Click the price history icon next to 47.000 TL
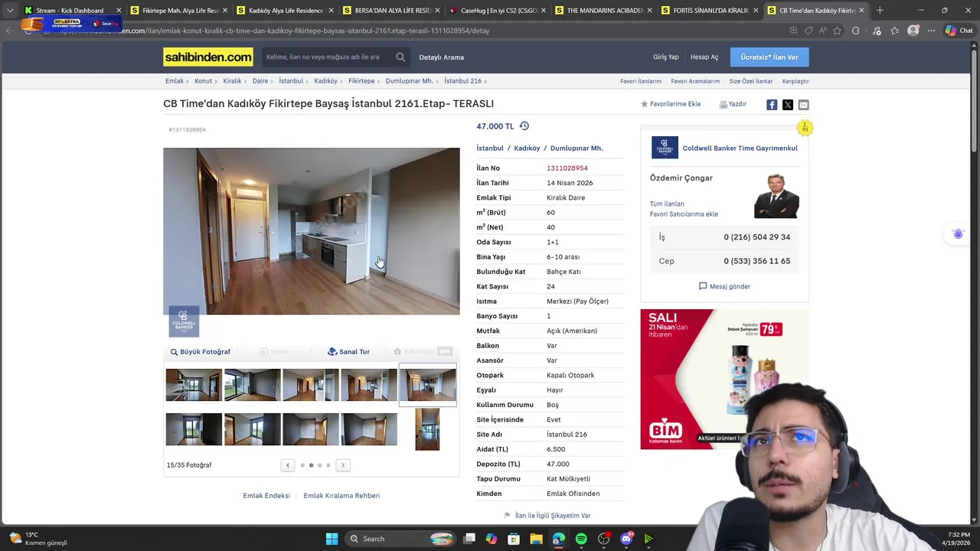The height and width of the screenshot is (551, 980). [x=524, y=126]
